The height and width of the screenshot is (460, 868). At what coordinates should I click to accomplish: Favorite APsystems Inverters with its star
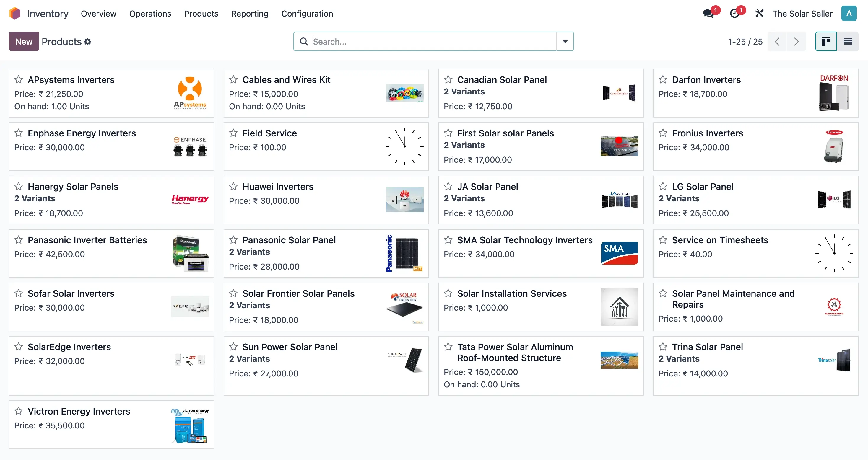click(19, 79)
